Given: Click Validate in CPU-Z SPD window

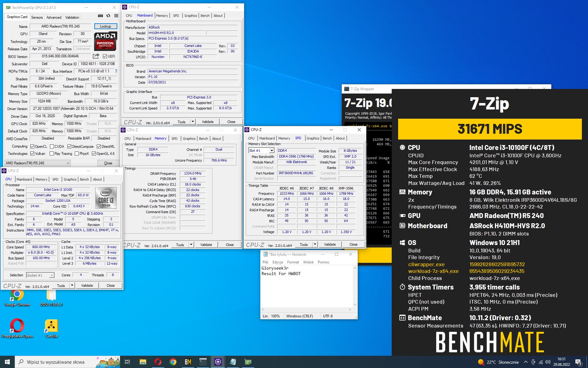Looking at the screenshot, I should point(330,244).
